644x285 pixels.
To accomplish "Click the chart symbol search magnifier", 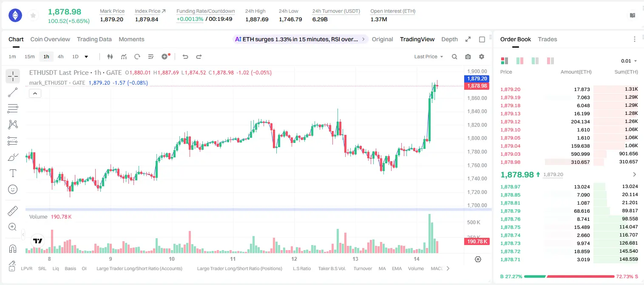I will [x=454, y=57].
